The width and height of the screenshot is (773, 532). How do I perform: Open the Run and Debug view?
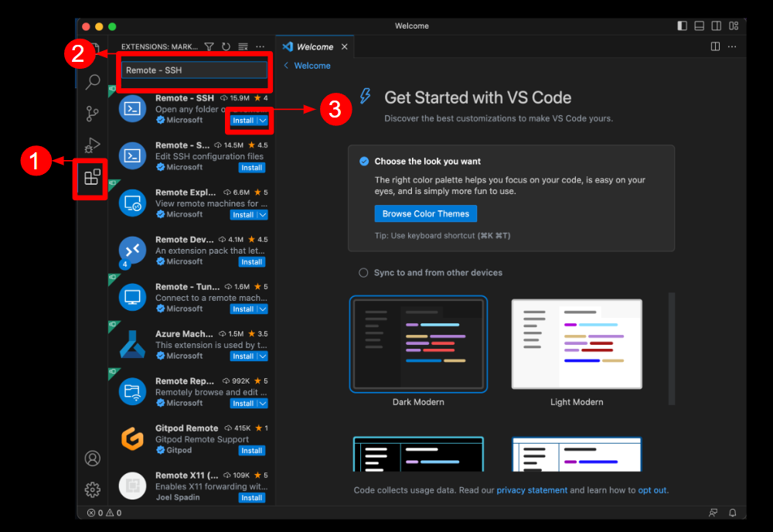93,145
